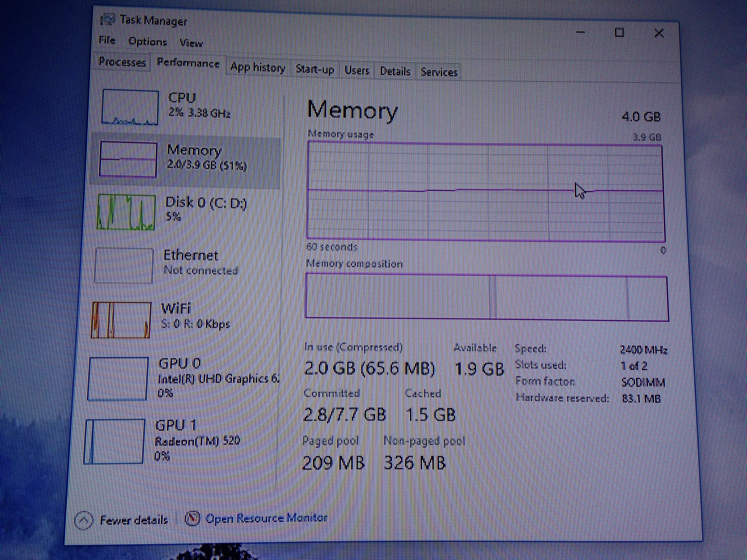The width and height of the screenshot is (747, 560).
Task: Click the 83.1 MB hardware reserved value
Action: tap(641, 399)
